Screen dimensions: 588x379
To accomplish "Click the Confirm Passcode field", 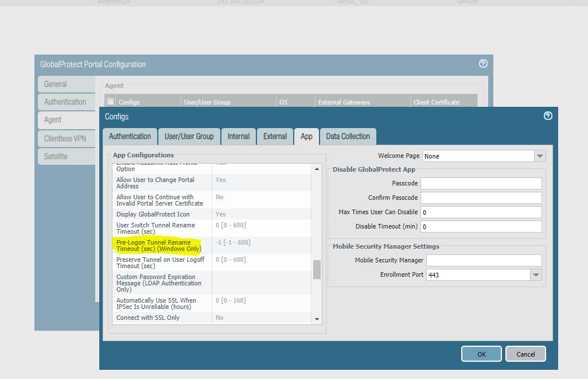I will 481,198.
